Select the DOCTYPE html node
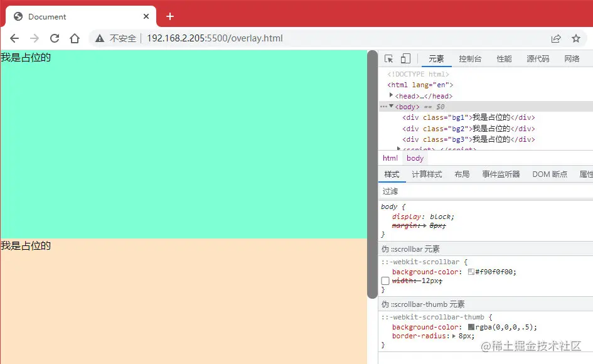This screenshot has height=364, width=593. pos(419,74)
